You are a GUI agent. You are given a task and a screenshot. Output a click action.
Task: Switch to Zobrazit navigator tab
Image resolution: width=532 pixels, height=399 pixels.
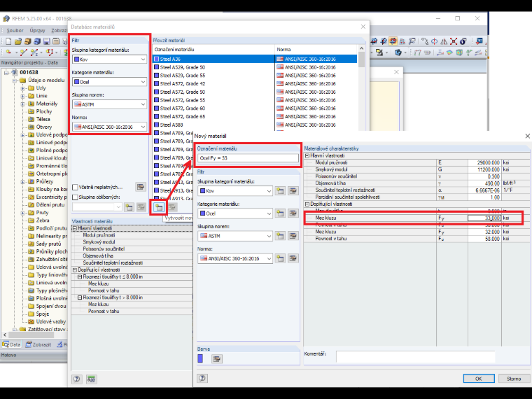pos(38,344)
